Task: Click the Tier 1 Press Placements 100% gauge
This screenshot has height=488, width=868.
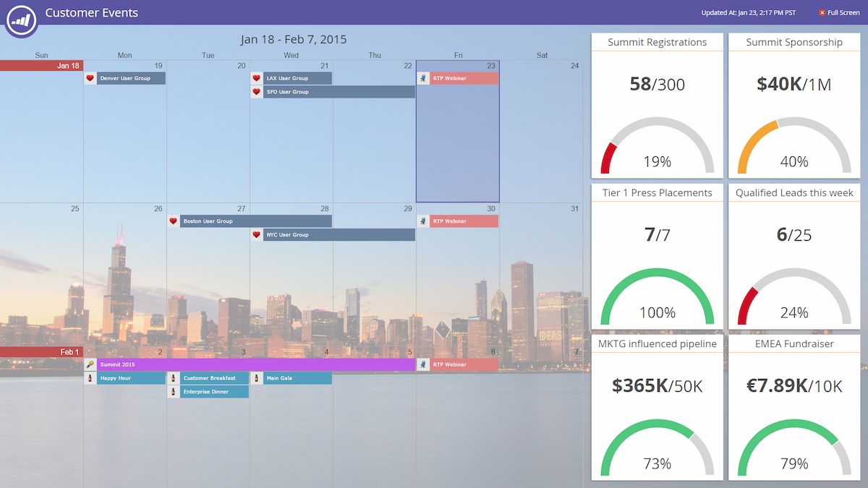Action: coord(657,296)
